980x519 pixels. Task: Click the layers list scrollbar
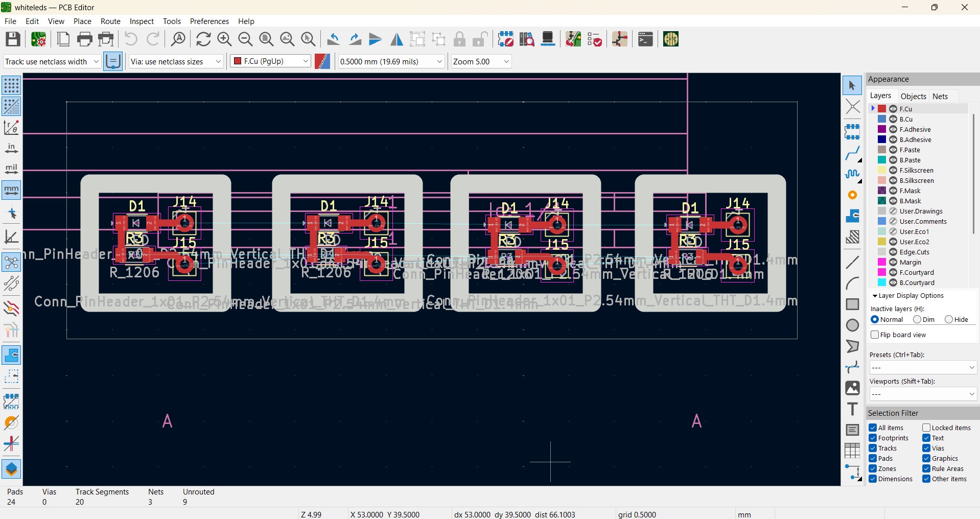[973, 174]
